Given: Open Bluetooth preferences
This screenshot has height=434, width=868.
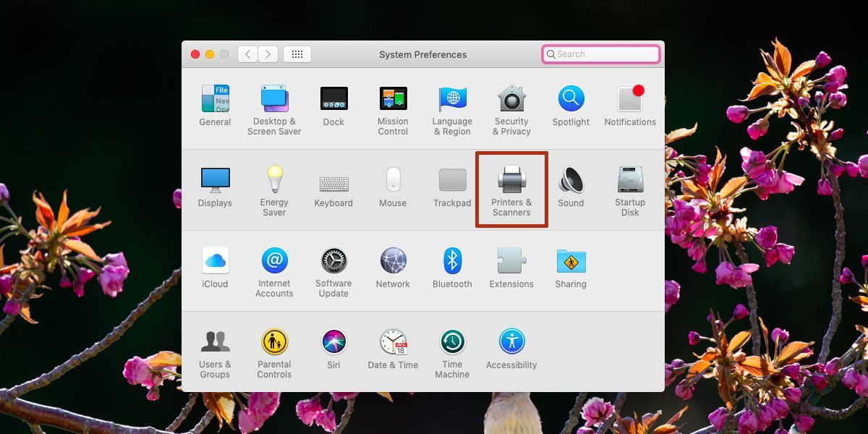Looking at the screenshot, I should (x=452, y=268).
